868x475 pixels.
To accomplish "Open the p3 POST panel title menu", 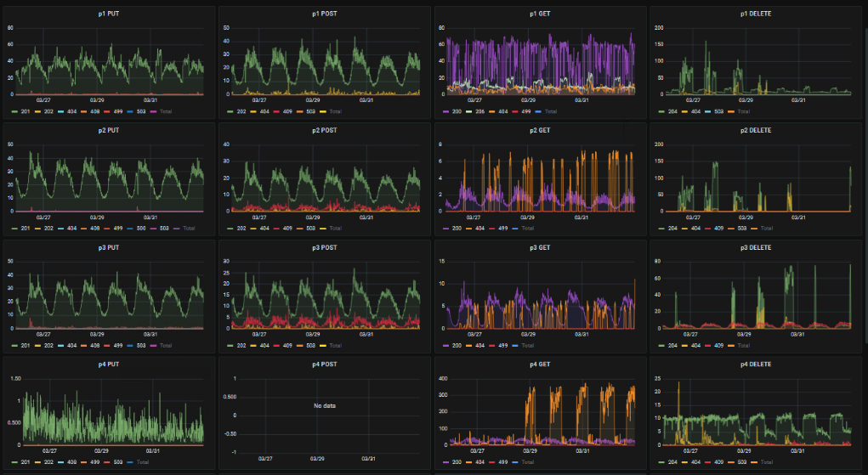I will 325,247.
